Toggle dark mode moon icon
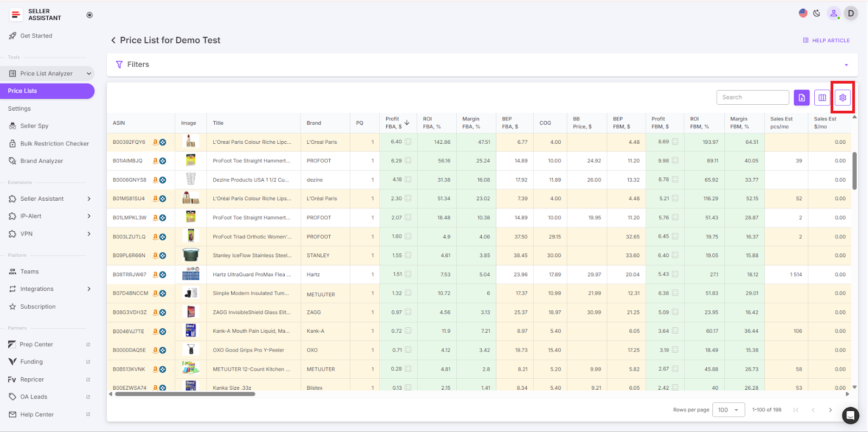This screenshot has height=432, width=868. coord(817,13)
